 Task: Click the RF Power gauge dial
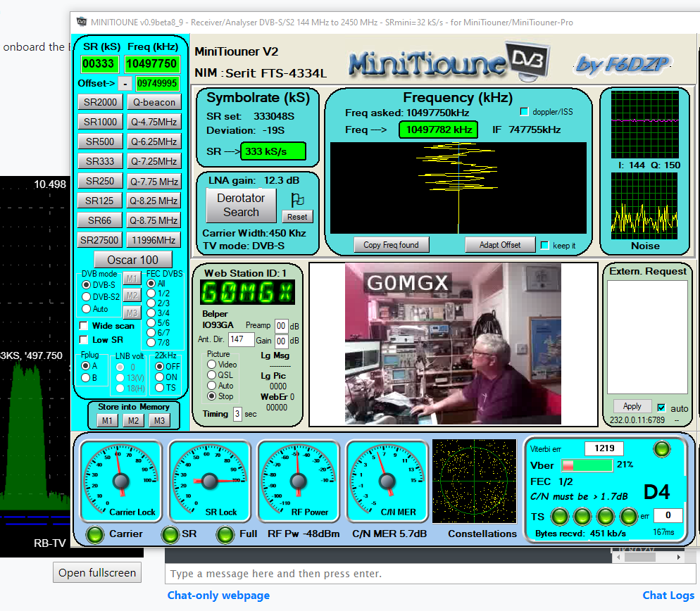tap(298, 481)
